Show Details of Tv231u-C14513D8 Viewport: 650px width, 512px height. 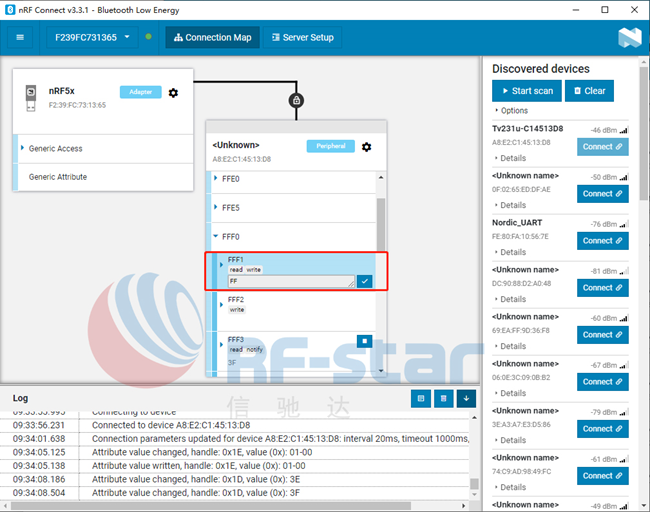pos(510,158)
